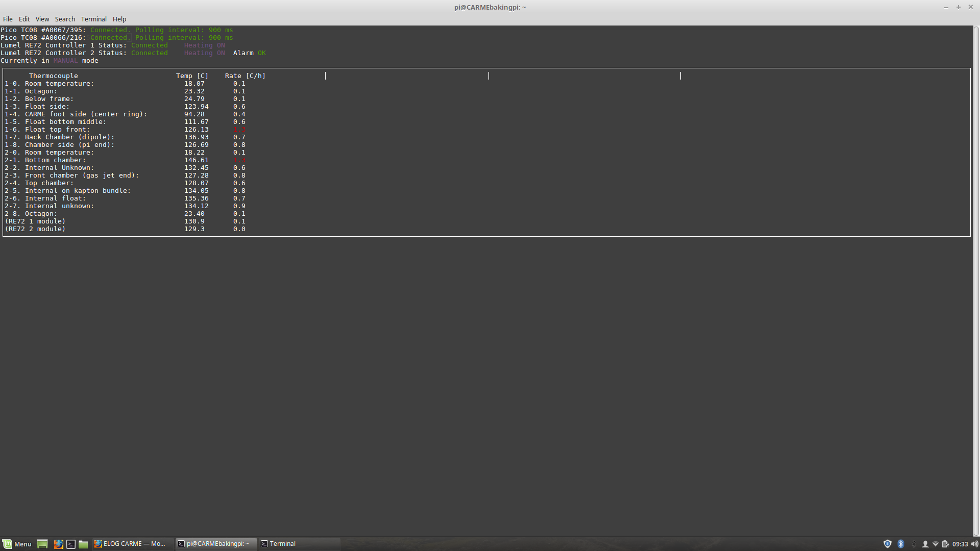This screenshot has height=551, width=980.
Task: Launch Firefox from the panel
Action: pos(59,544)
